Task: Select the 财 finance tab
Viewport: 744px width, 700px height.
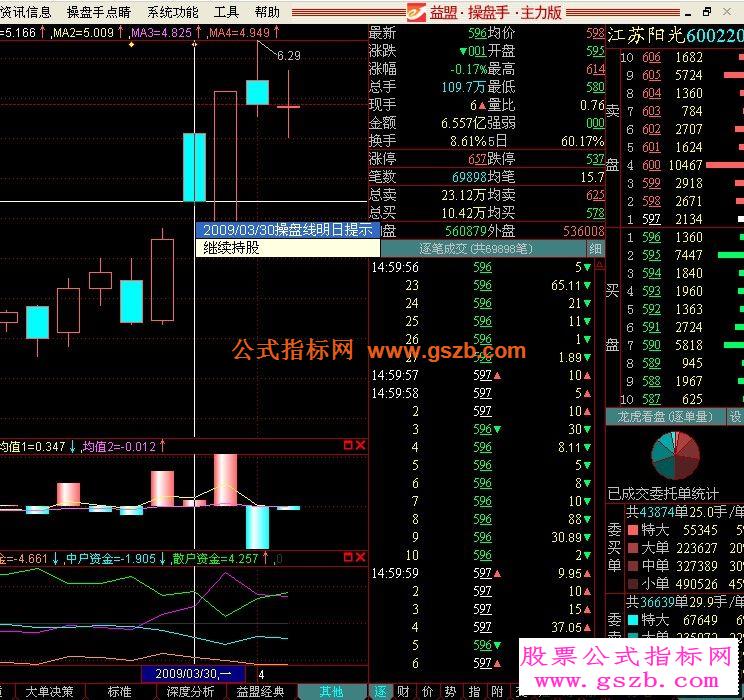Action: tap(404, 692)
